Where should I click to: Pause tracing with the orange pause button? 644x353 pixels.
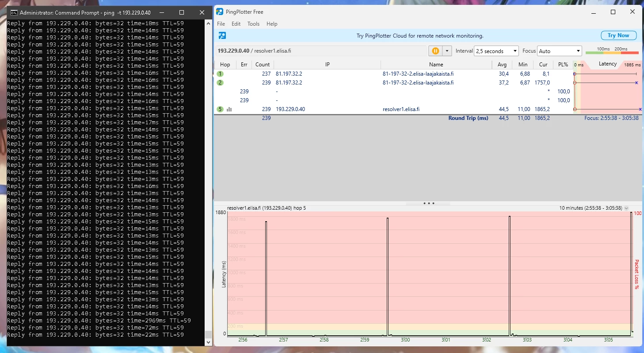435,51
